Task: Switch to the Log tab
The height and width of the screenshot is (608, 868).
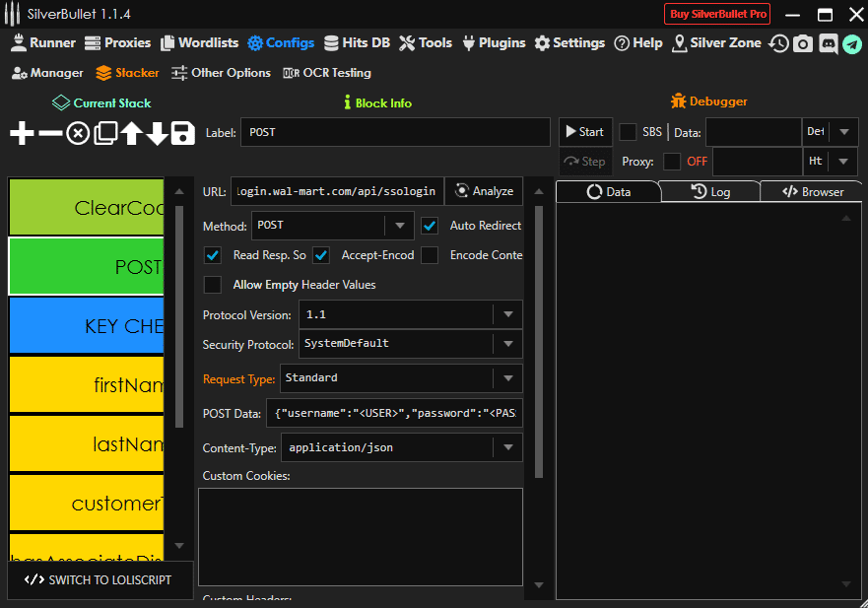Action: pos(710,192)
